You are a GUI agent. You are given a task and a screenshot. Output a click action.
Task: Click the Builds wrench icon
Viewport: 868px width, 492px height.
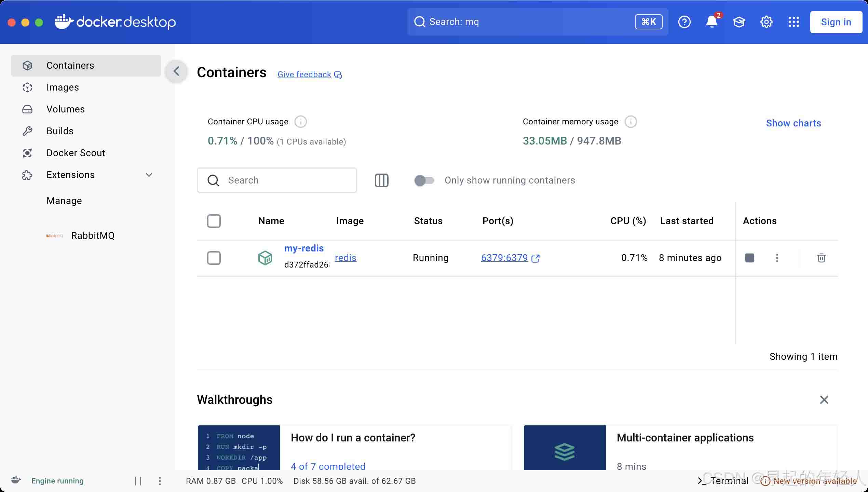(x=27, y=131)
